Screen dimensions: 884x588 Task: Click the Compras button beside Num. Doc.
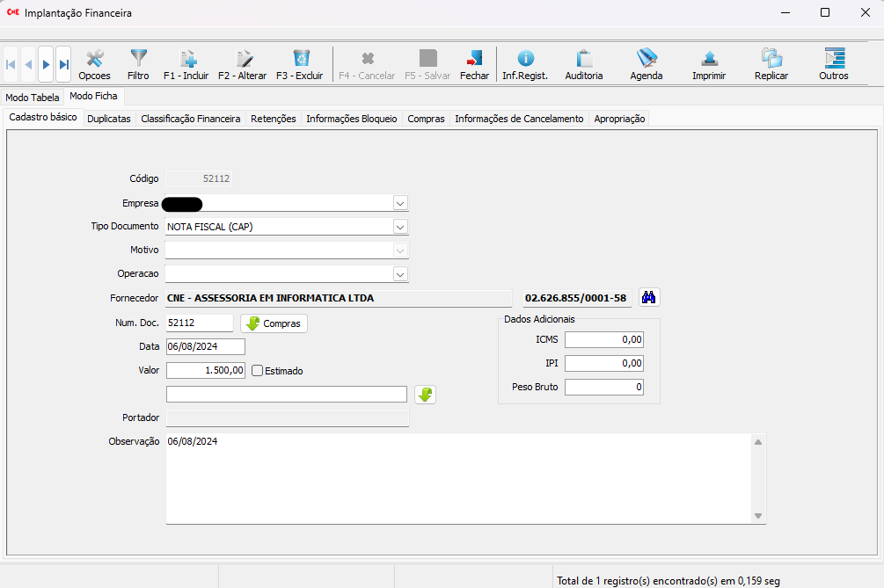click(274, 323)
